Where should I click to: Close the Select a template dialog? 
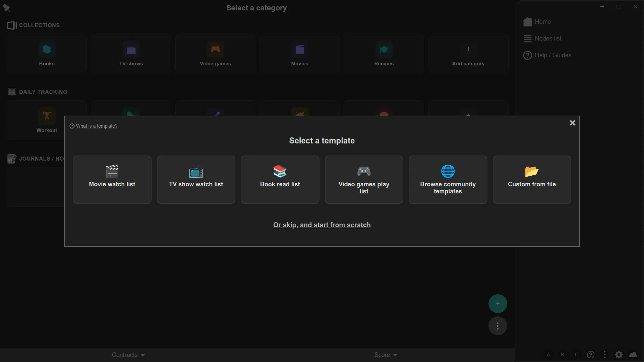point(572,123)
